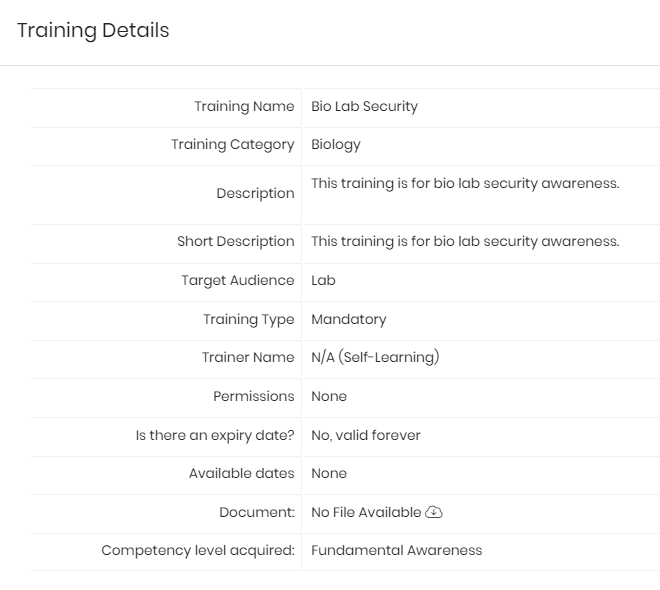The width and height of the screenshot is (660, 590).
Task: Click the 'Lab' target audience value
Action: (323, 280)
